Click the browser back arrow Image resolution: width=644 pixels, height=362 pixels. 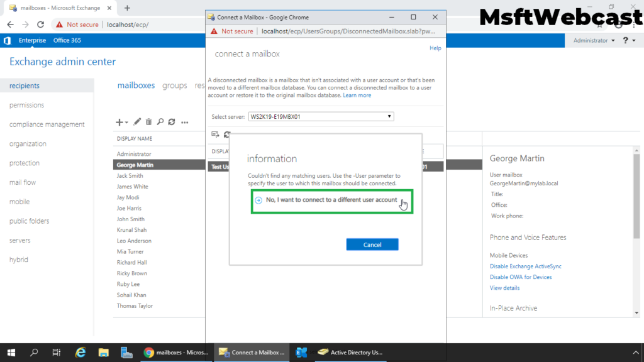coord(10,25)
